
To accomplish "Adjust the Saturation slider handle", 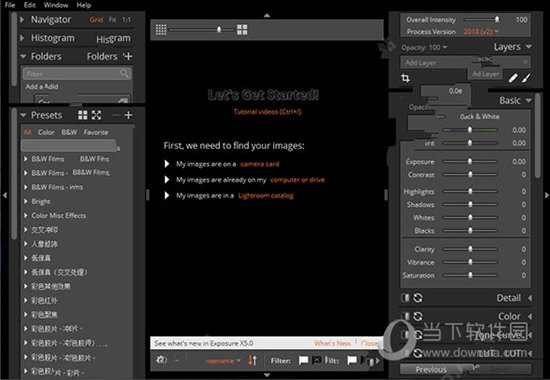I will tap(470, 275).
